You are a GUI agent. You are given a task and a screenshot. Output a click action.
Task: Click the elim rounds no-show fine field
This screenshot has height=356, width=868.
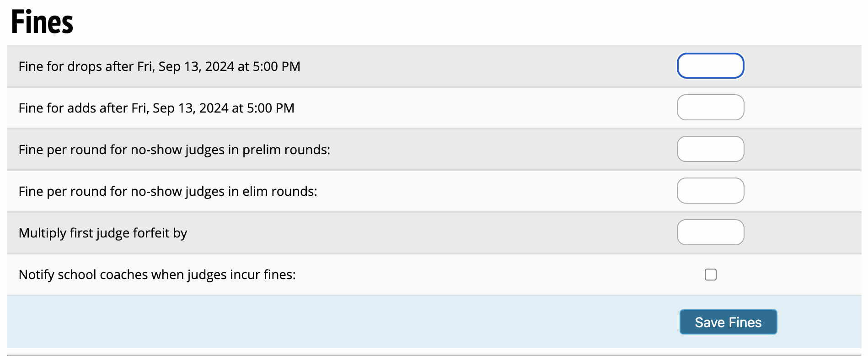710,191
